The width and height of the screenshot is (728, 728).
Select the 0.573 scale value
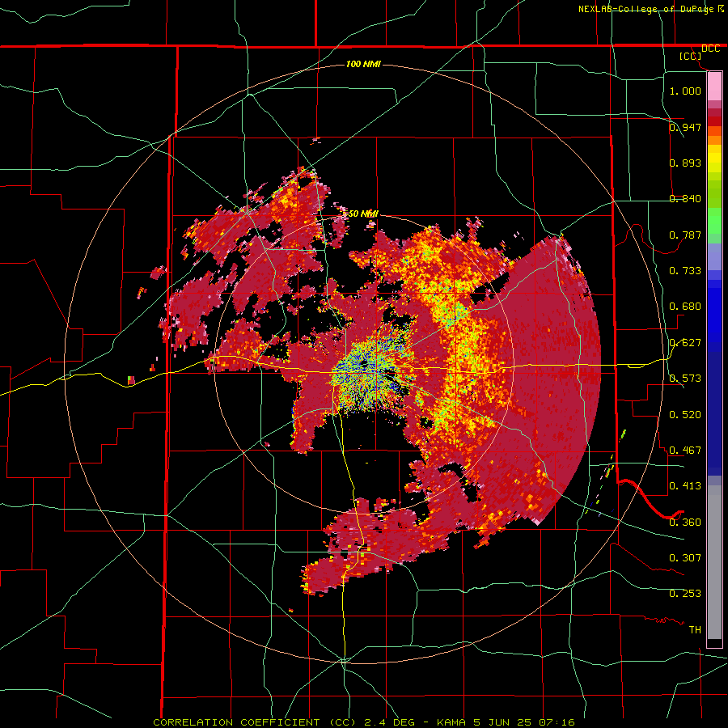[x=685, y=379]
